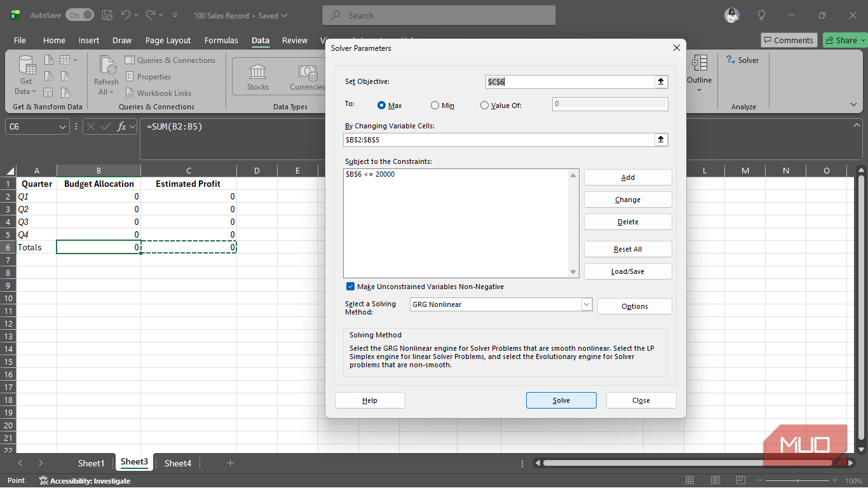868x488 pixels.
Task: Click collapse-range icon beside Set Objective field
Action: click(x=661, y=81)
